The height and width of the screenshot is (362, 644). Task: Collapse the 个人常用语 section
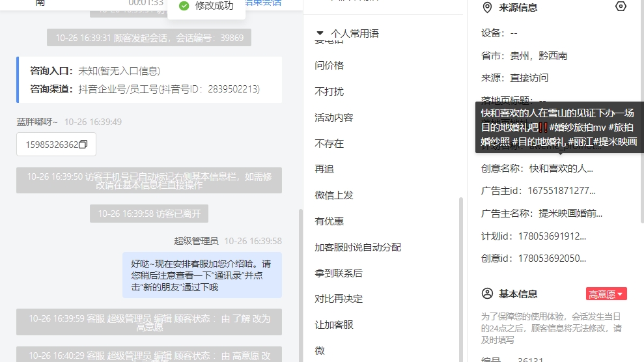click(x=320, y=33)
